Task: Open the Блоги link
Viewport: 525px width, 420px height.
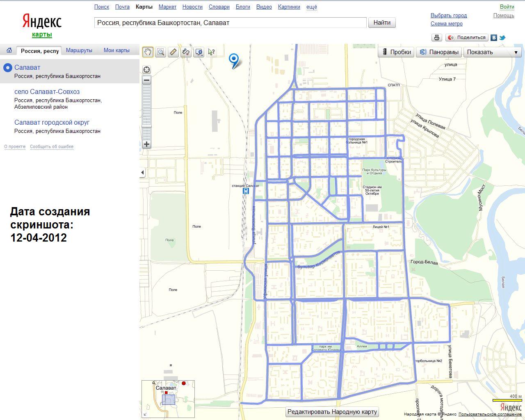Action: click(x=243, y=7)
